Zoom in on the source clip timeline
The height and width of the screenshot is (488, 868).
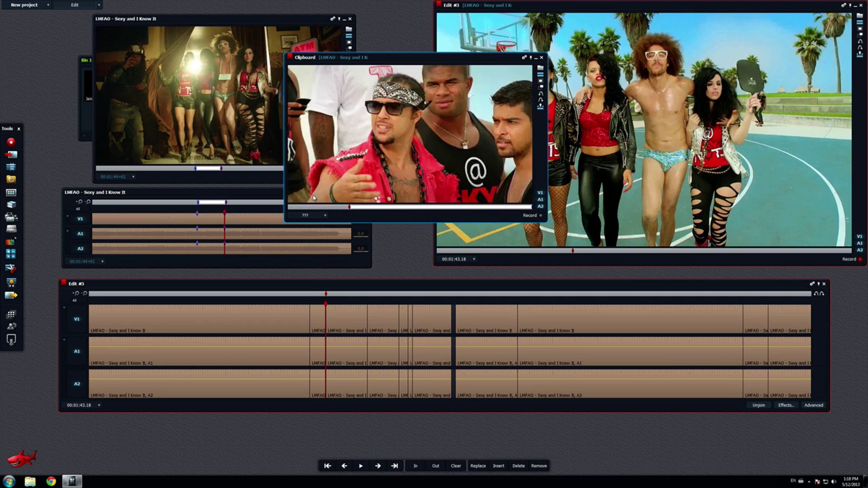80,202
